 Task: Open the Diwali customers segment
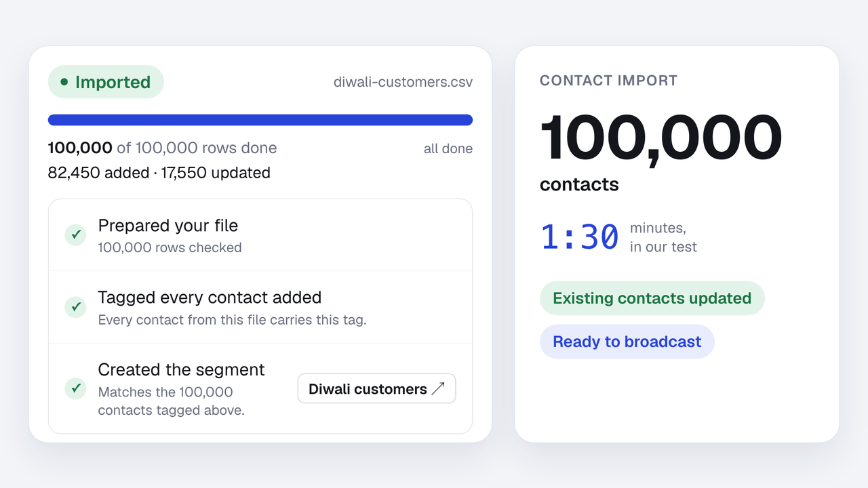pyautogui.click(x=377, y=388)
